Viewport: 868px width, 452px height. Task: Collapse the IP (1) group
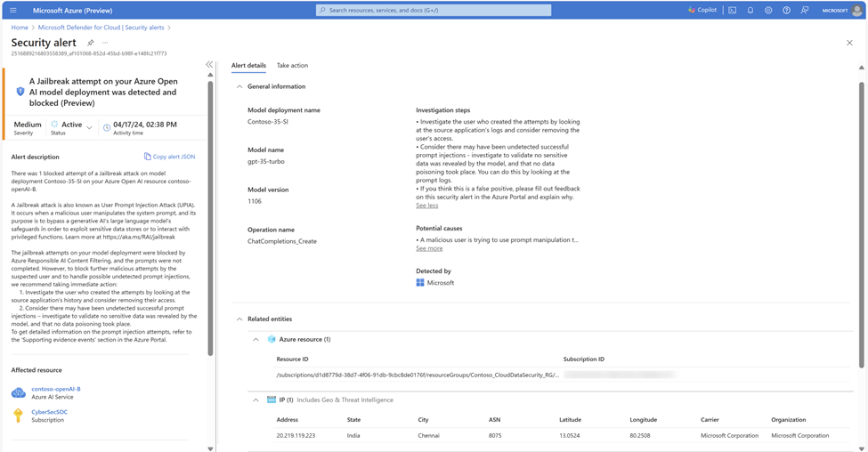(256, 400)
